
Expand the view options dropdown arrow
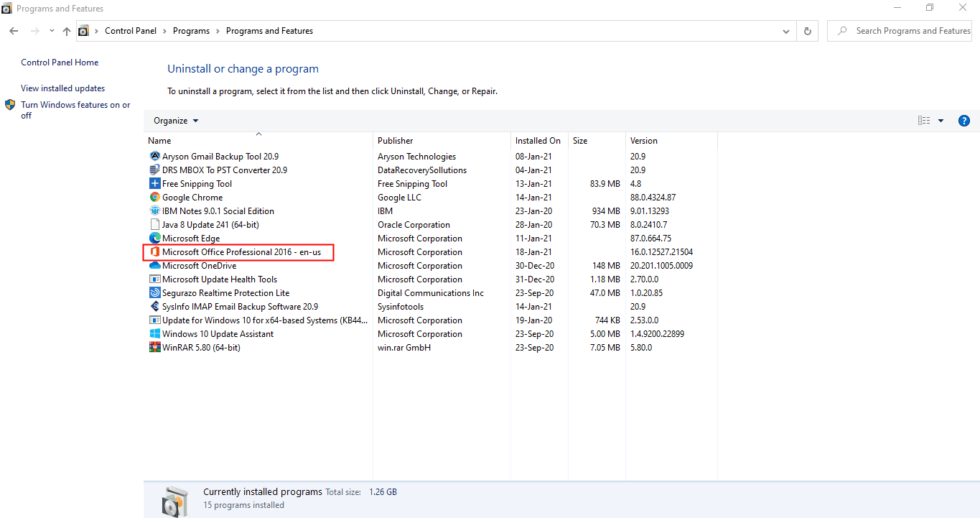[x=941, y=121]
